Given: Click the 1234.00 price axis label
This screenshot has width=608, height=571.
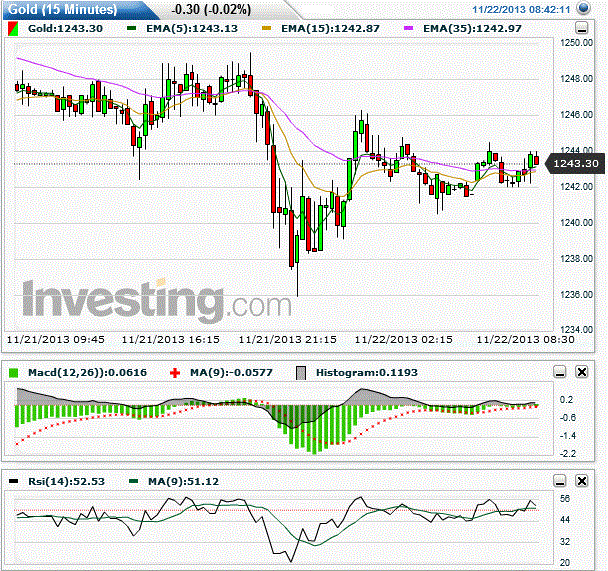Looking at the screenshot, I should [x=576, y=329].
